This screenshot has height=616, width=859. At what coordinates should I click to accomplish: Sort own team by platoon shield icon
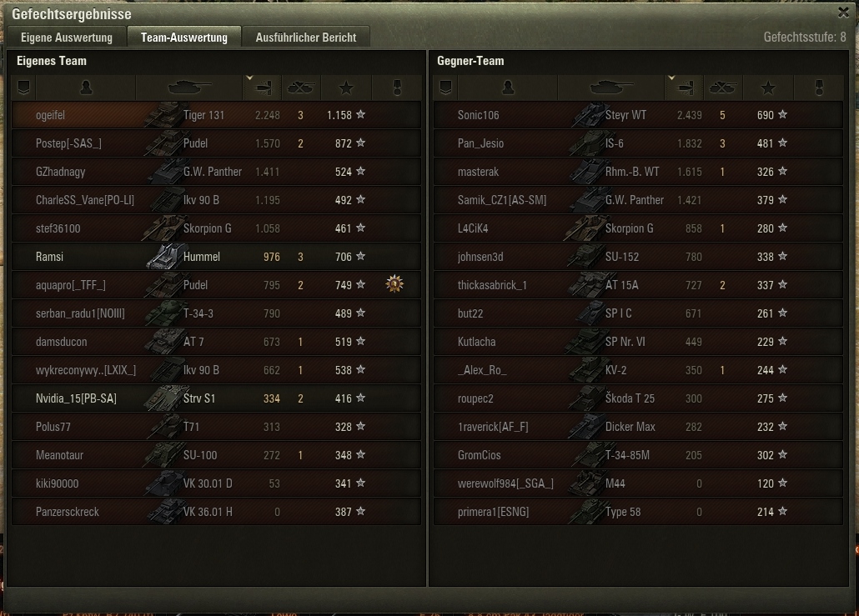click(x=23, y=88)
